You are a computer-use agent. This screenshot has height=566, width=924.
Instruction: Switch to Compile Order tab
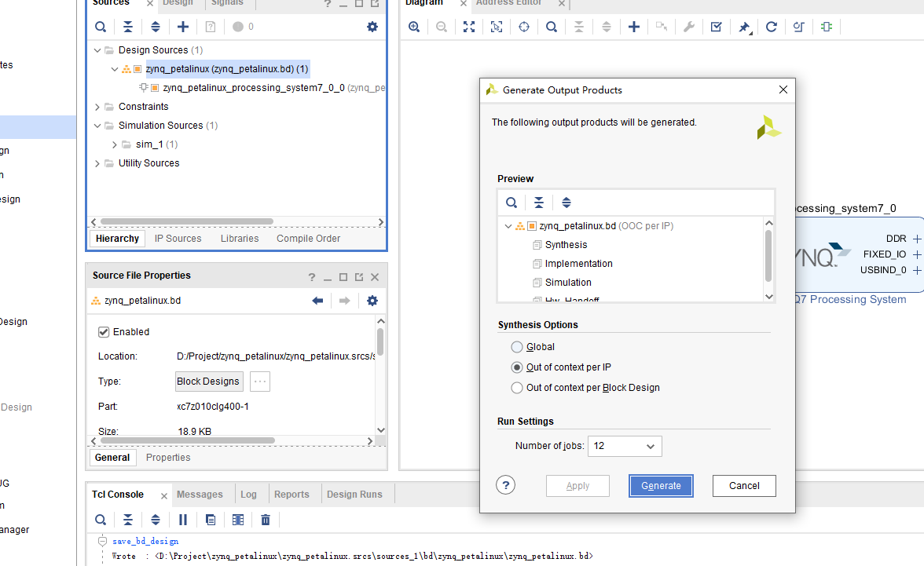308,239
